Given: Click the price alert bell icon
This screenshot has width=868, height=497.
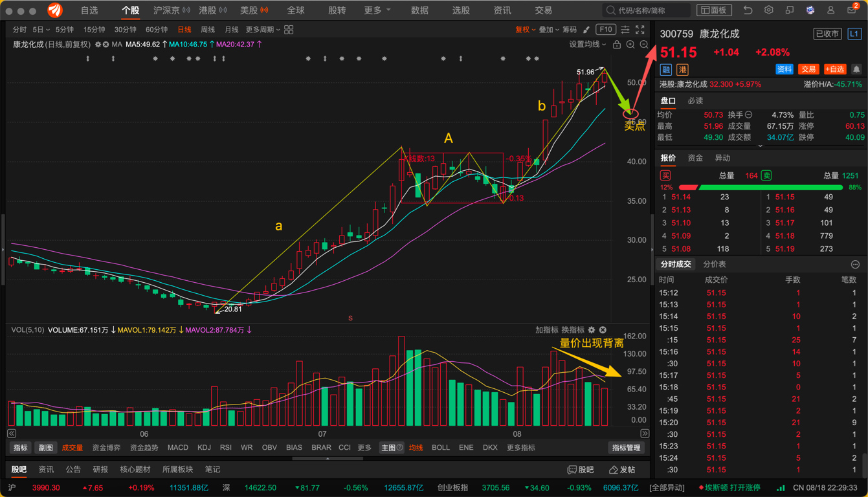Looking at the screenshot, I should (x=856, y=69).
